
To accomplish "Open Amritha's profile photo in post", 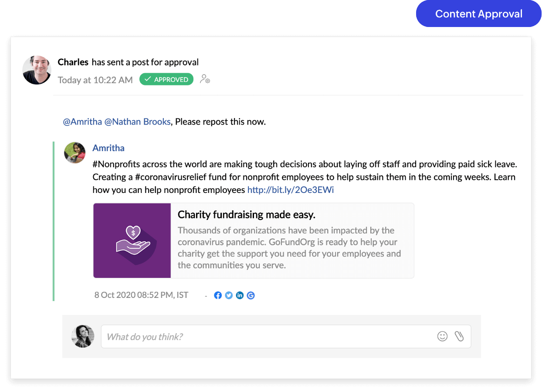I will [x=75, y=152].
